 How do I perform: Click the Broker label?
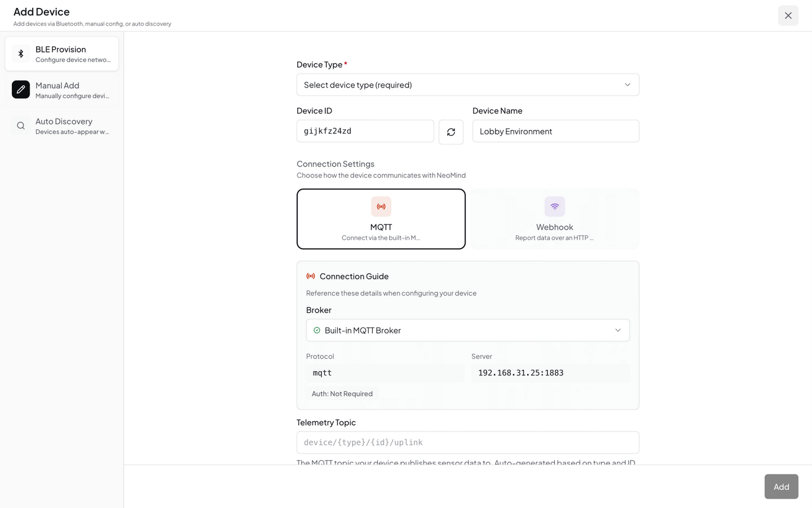click(319, 310)
